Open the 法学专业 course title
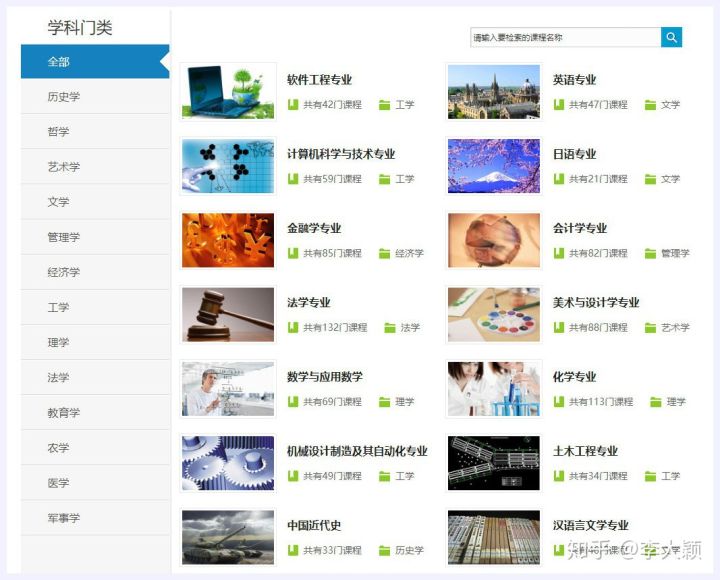This screenshot has width=720, height=580. pyautogui.click(x=309, y=303)
